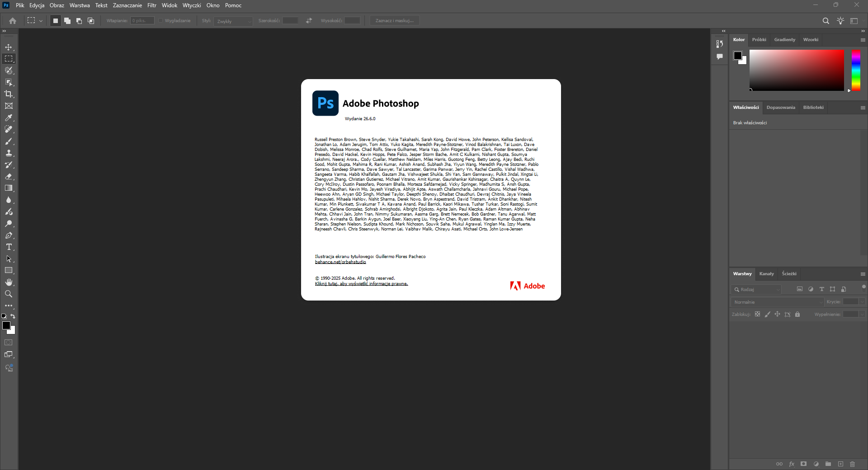Open the Normalnie blend mode dropdown
868x470 pixels.
(778, 302)
